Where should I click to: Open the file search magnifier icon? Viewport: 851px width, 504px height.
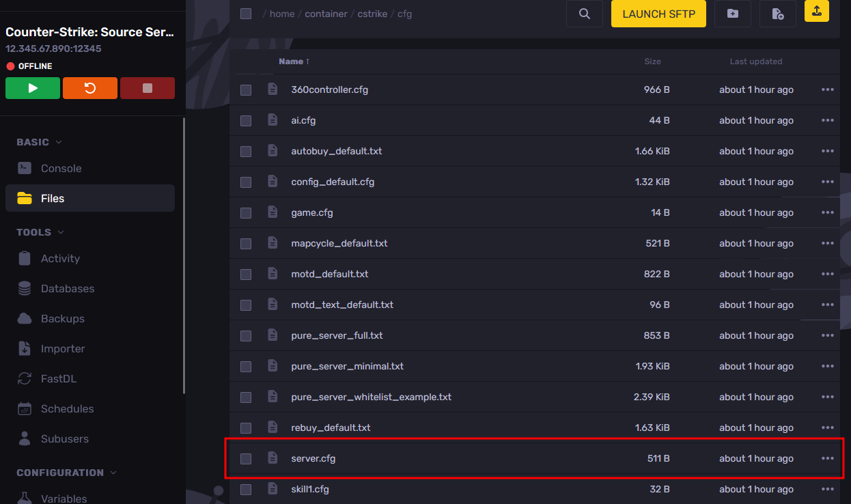[584, 14]
